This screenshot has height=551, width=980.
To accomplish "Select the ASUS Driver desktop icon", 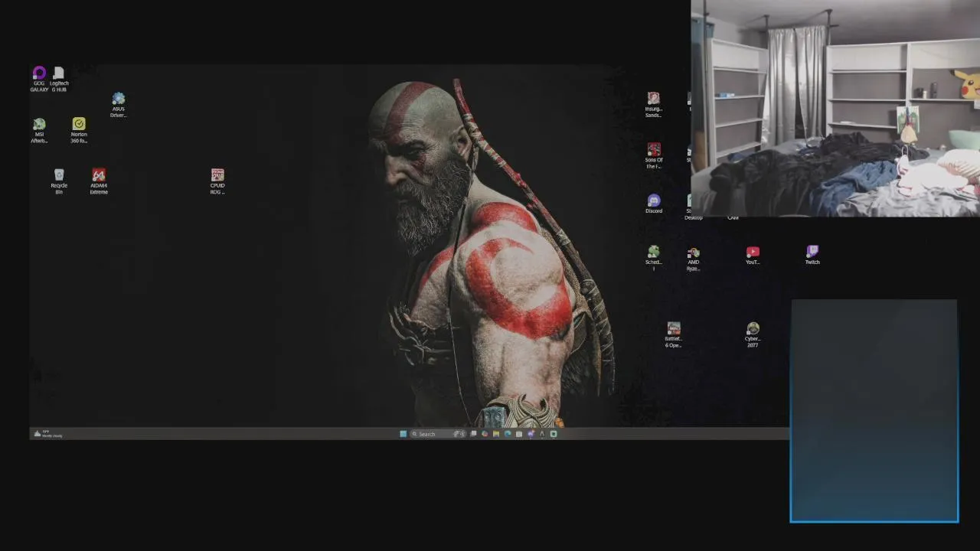I will pyautogui.click(x=118, y=105).
